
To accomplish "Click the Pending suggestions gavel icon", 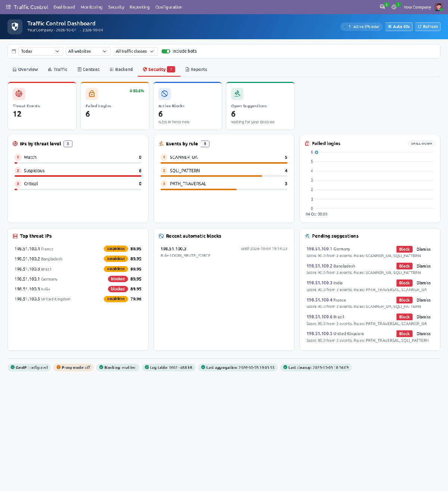I will (307, 236).
